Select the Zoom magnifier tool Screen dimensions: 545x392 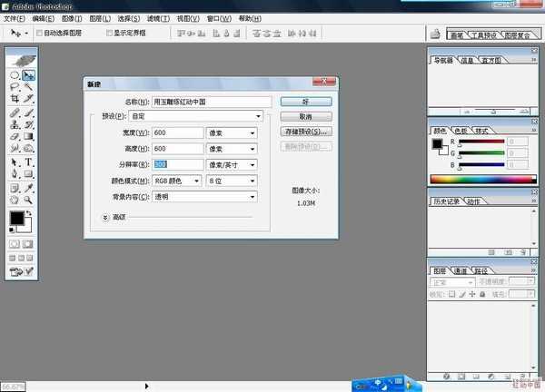29,199
